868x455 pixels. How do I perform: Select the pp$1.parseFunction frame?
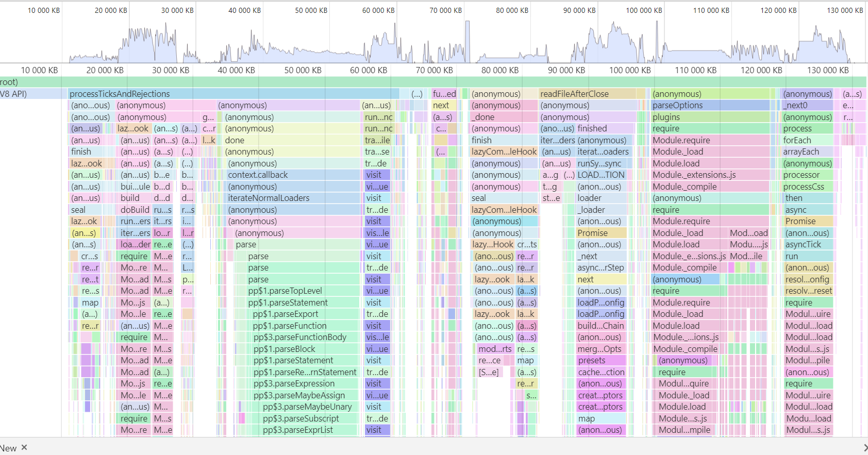coord(305,326)
